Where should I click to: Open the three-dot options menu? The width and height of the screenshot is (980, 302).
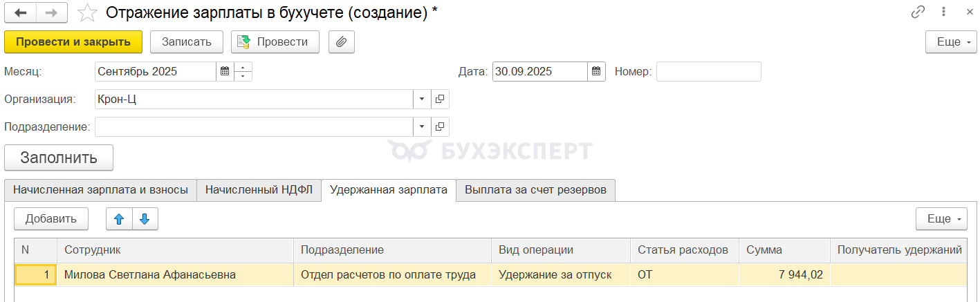click(943, 12)
